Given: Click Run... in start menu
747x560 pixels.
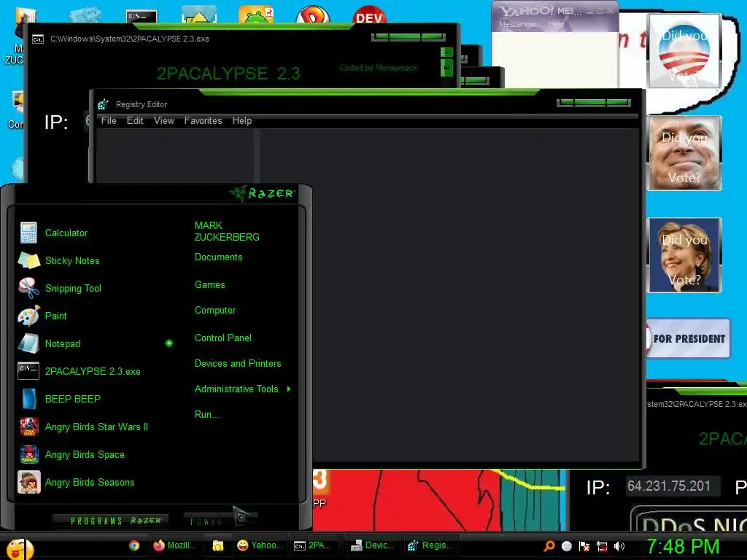Looking at the screenshot, I should click(207, 415).
